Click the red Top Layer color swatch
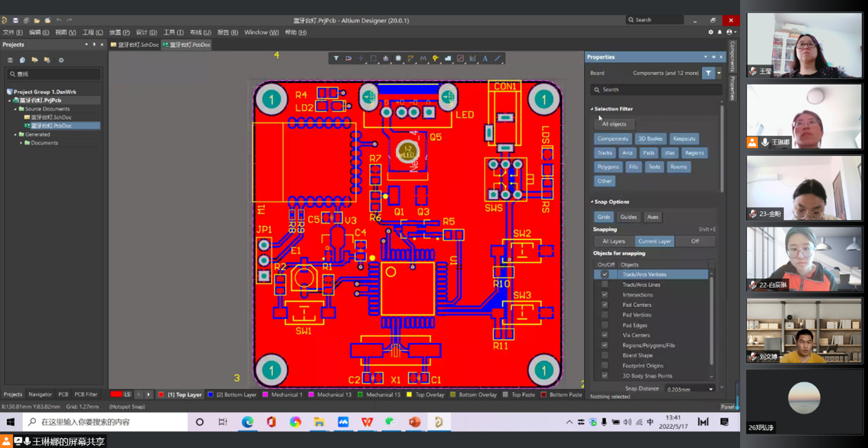Image resolution: width=868 pixels, height=448 pixels. click(x=162, y=395)
